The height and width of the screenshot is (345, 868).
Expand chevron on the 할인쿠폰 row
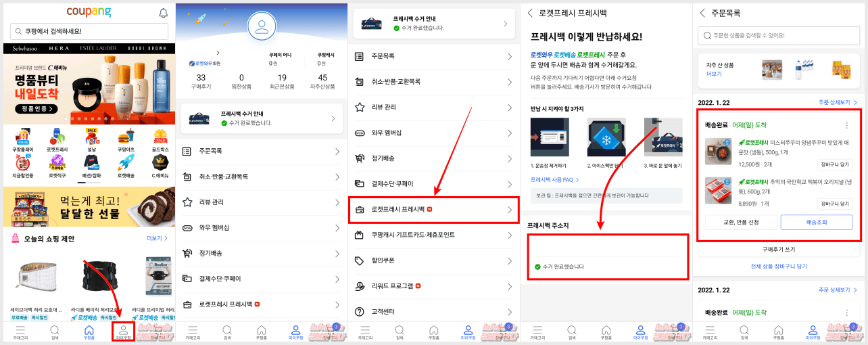tap(510, 260)
